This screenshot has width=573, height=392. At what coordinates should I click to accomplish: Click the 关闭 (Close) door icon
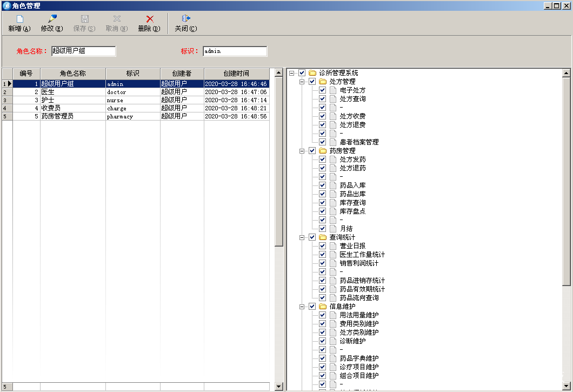click(185, 19)
